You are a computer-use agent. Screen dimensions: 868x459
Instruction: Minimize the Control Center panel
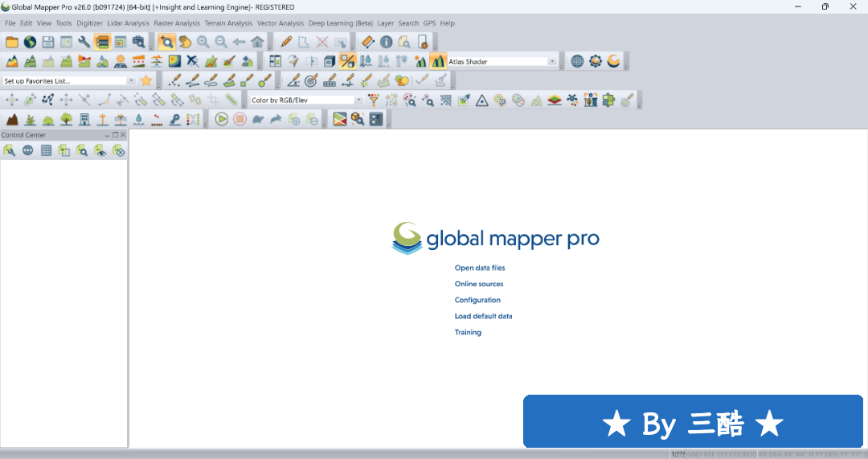pyautogui.click(x=108, y=134)
